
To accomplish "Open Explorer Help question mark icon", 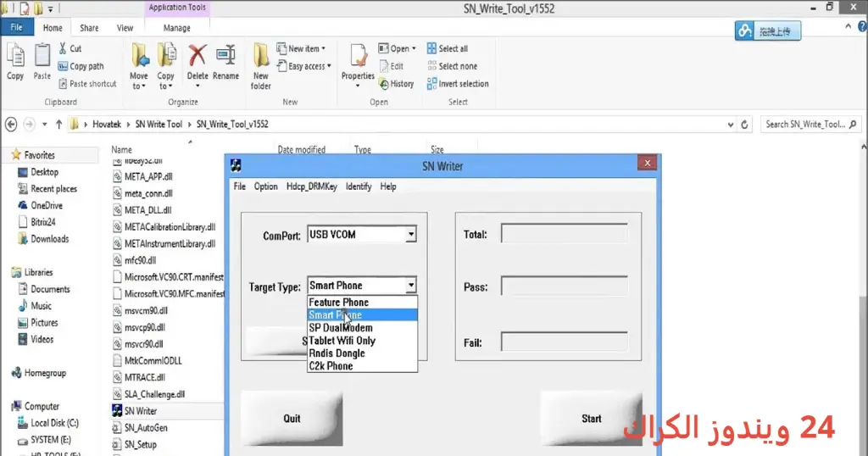I will point(862,26).
